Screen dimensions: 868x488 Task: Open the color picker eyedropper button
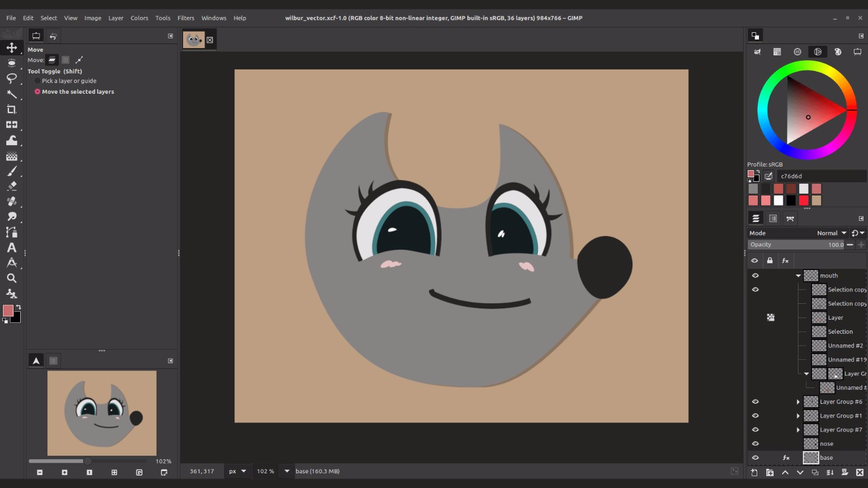pyautogui.click(x=769, y=176)
